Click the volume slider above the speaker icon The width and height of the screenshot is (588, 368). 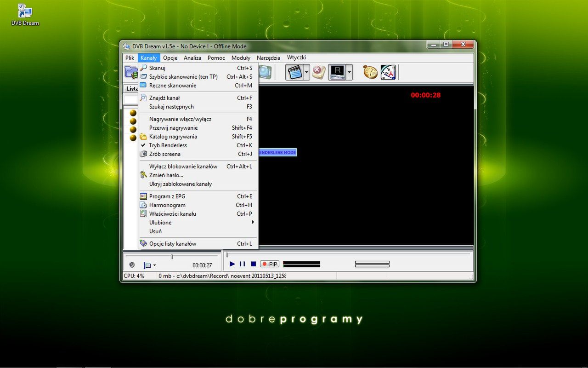click(172, 256)
